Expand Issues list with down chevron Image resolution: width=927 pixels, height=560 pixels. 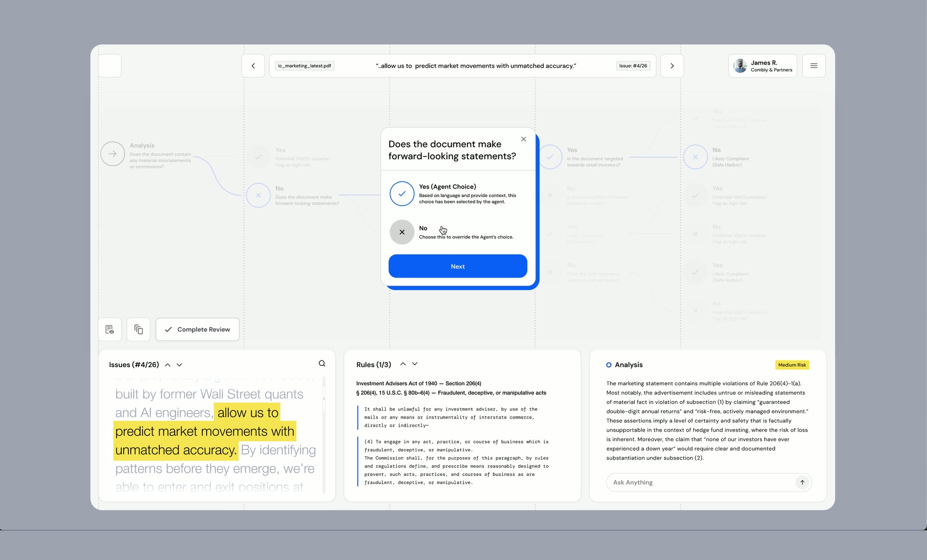pos(179,365)
